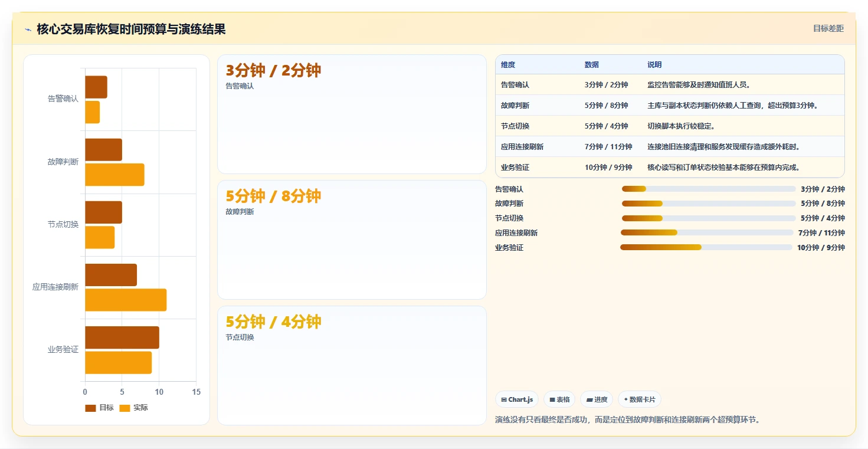Click progress value 7分钟 / 11分钟
This screenshot has height=449, width=868.
coord(821,233)
